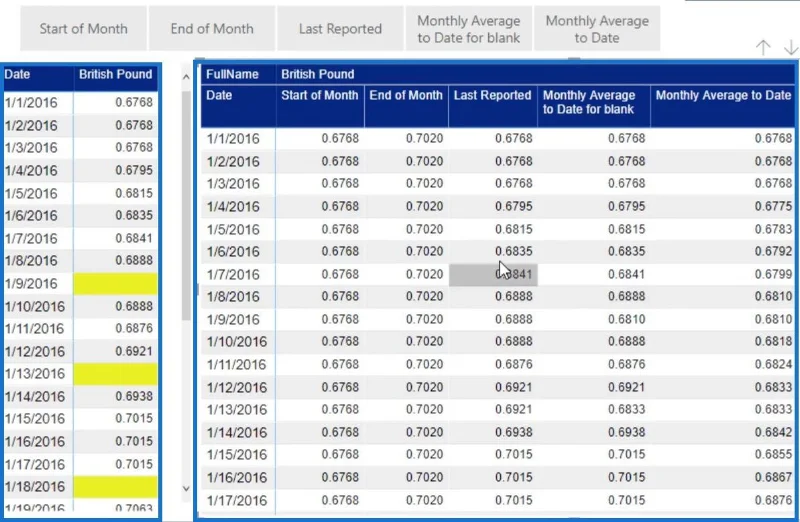Click FullName header in the matrix
Image resolution: width=800 pixels, height=522 pixels.
[232, 74]
